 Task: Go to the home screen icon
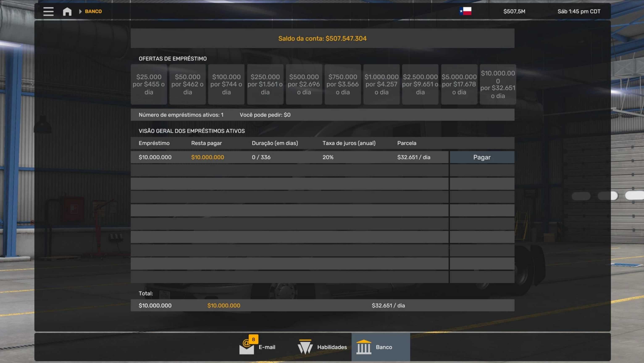point(67,11)
